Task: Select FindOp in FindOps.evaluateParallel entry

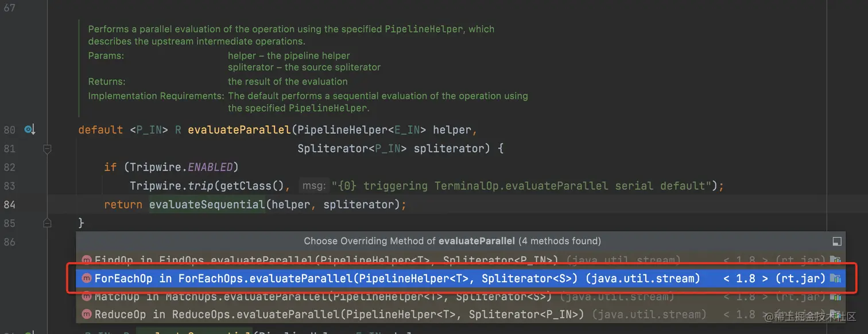Action: pos(461,260)
